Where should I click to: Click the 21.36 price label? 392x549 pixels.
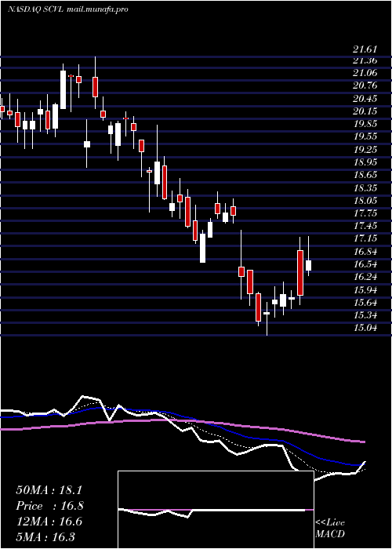(x=365, y=60)
